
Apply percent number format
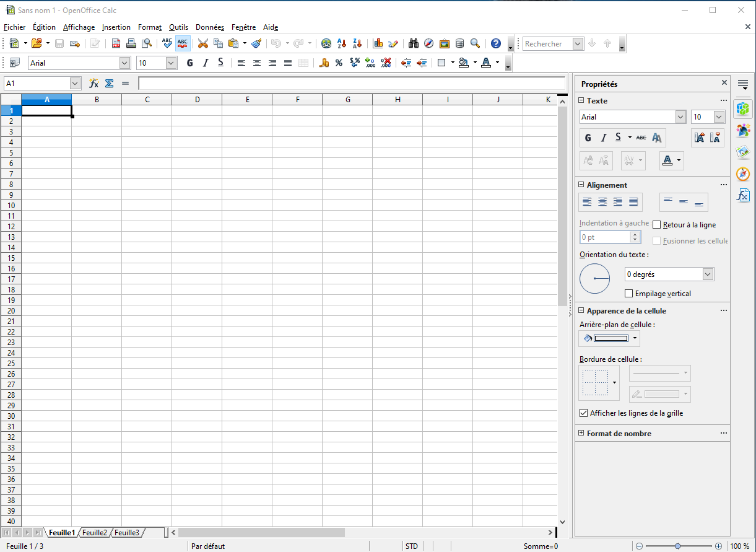coord(339,63)
